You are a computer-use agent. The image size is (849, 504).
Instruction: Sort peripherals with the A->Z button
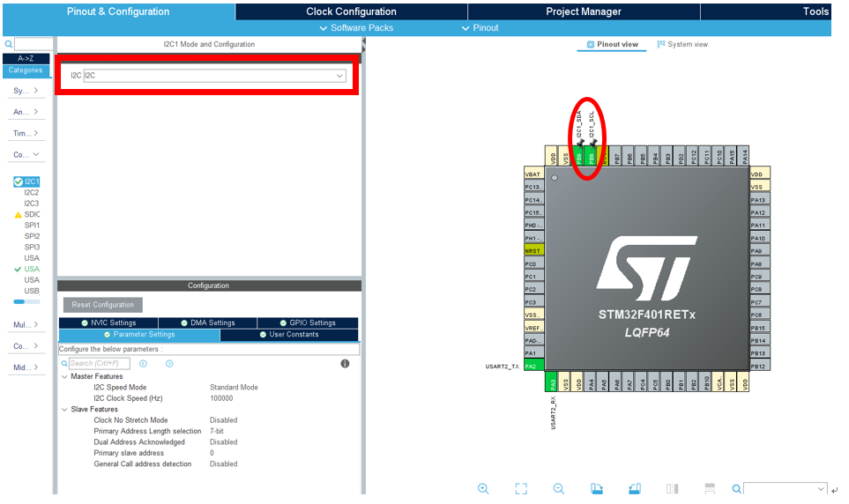pyautogui.click(x=26, y=58)
